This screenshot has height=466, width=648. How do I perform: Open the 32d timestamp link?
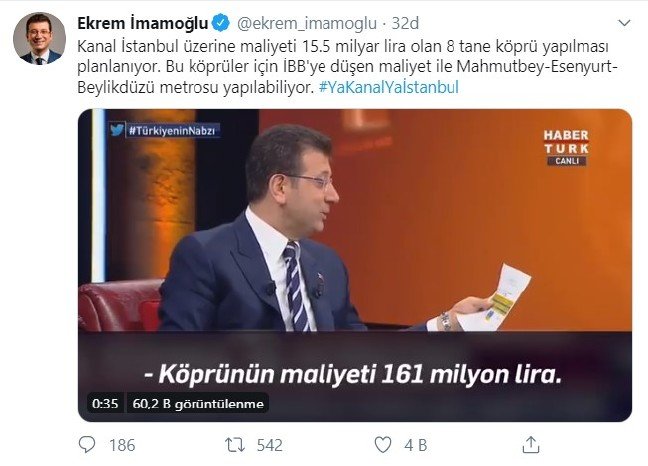coord(405,23)
